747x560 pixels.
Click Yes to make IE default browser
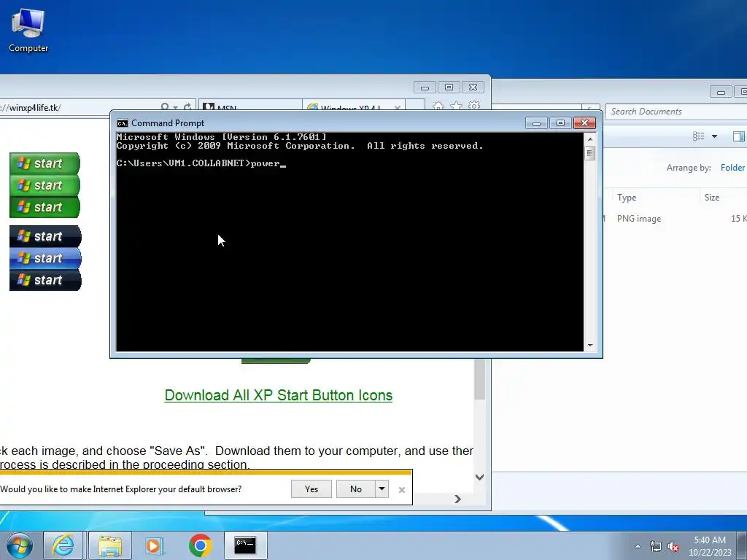(x=311, y=489)
